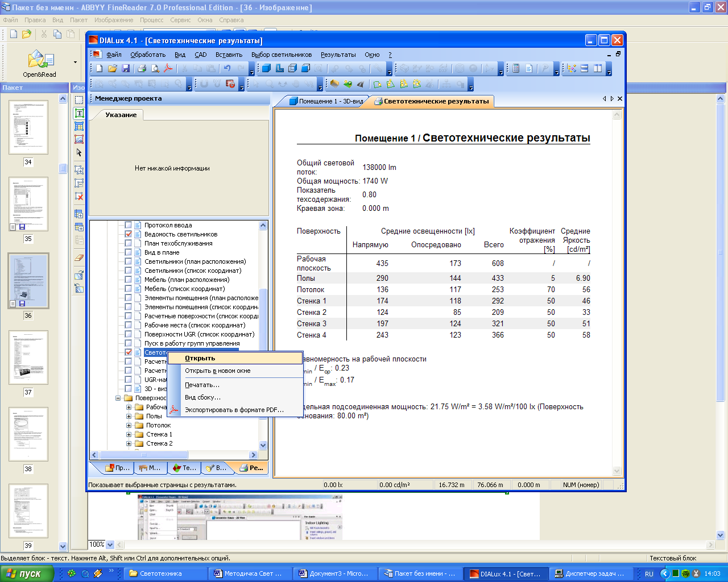This screenshot has height=582, width=728.
Task: Toggle checkbox for План техобслуживания
Action: 128,243
